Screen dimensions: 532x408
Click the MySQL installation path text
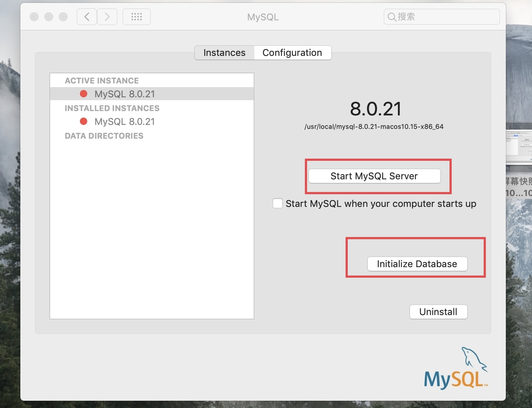tap(374, 127)
